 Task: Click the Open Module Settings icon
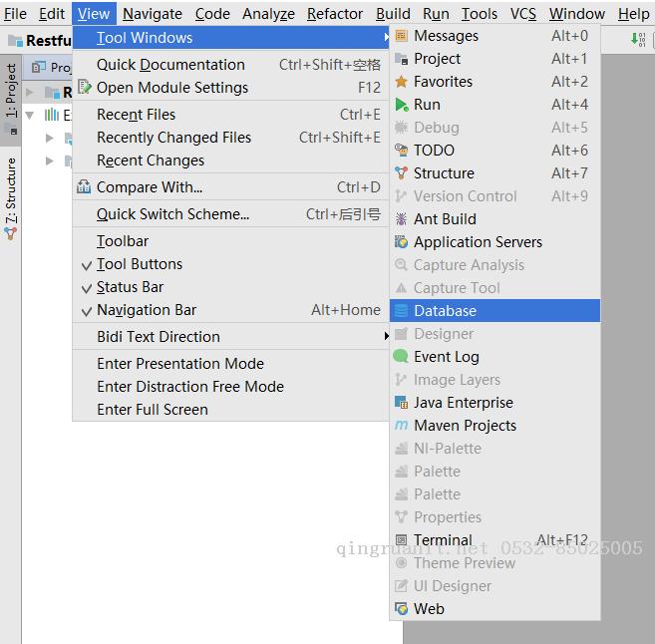(85, 87)
